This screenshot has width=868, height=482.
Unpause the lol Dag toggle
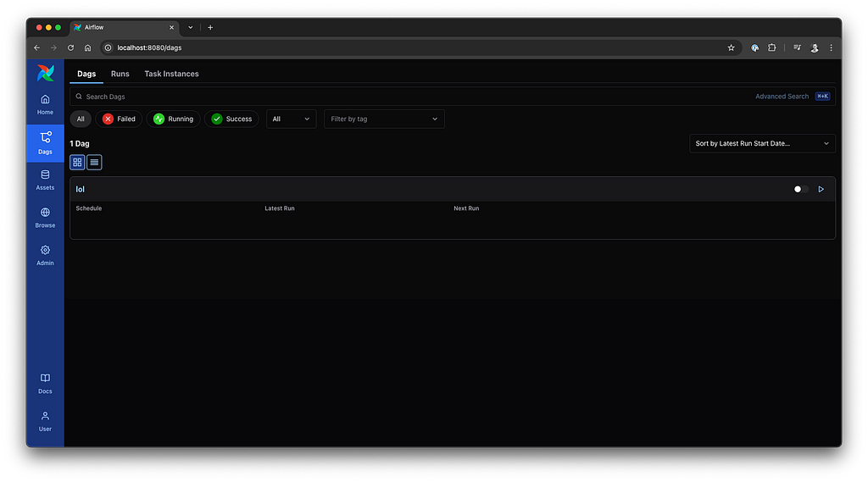(x=800, y=189)
